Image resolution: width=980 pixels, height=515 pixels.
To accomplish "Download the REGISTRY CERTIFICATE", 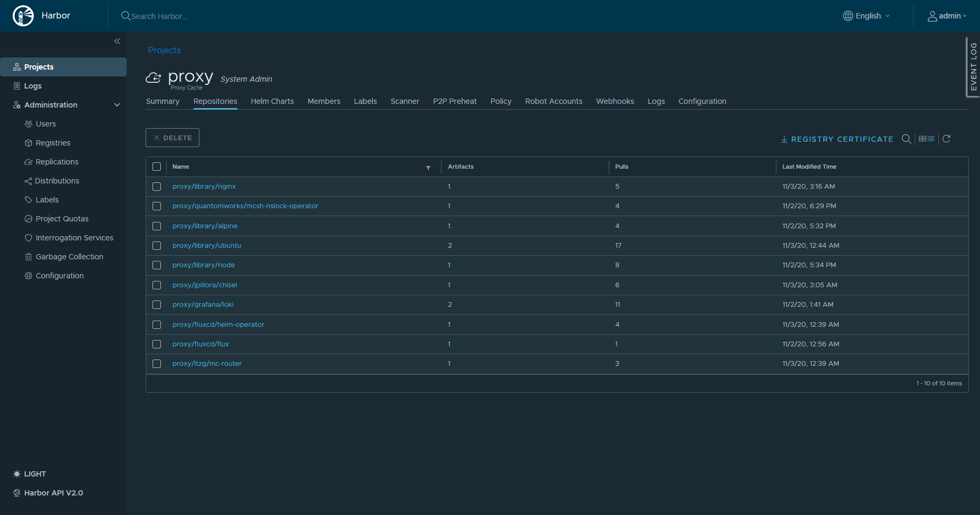I will tap(837, 139).
